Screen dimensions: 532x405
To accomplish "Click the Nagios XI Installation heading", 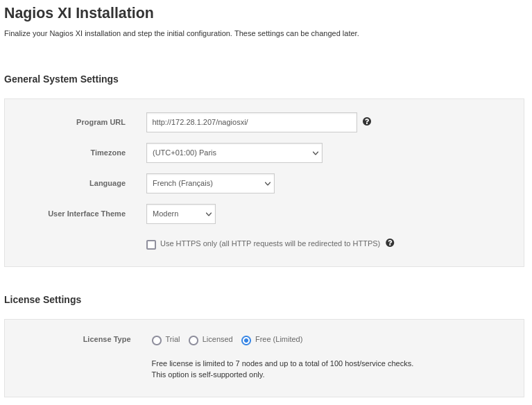I will [79, 13].
